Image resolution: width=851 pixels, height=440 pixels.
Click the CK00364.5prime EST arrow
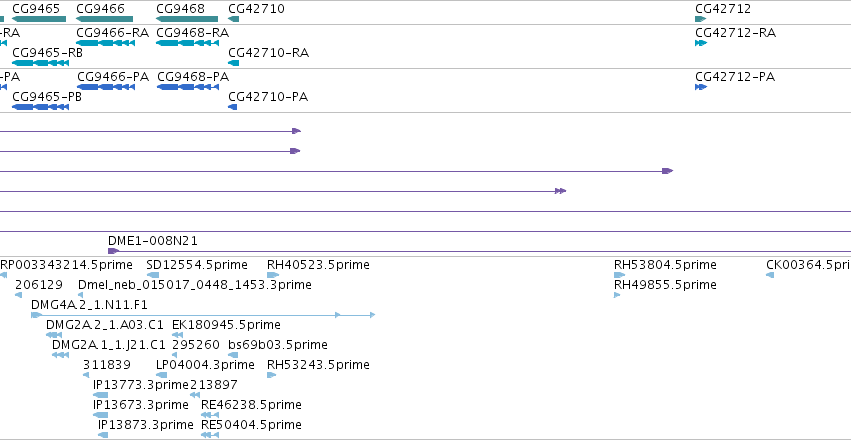pos(770,275)
